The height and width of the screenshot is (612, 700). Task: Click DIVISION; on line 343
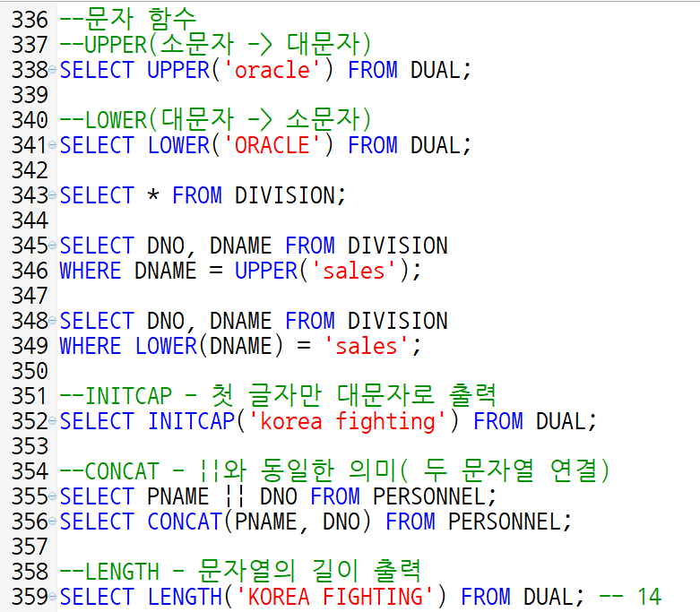point(290,195)
